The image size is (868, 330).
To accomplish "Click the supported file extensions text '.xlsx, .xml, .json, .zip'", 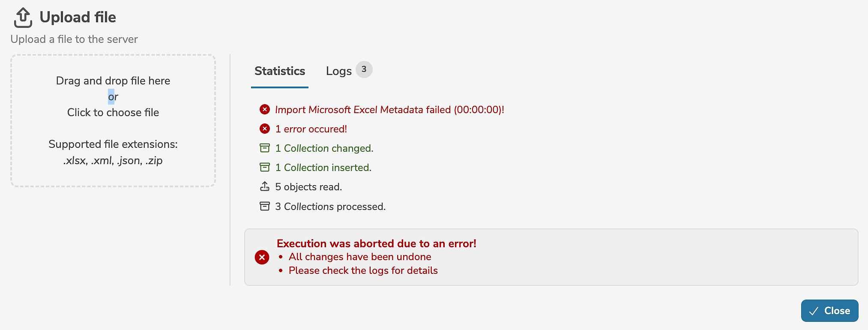I will click(113, 161).
